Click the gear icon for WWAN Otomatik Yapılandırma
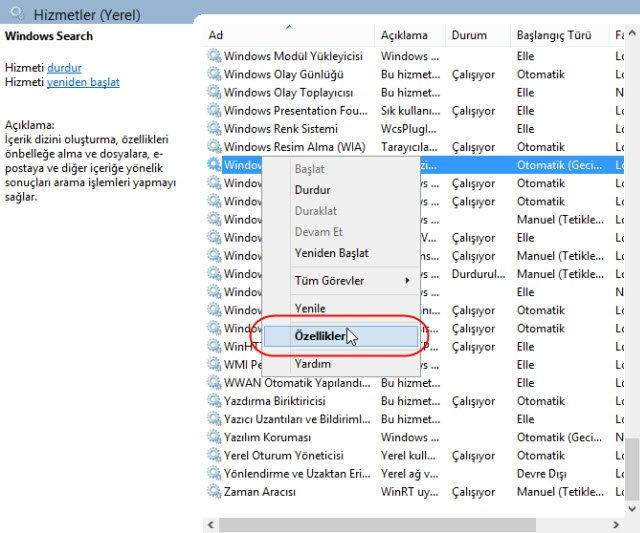 click(x=214, y=382)
